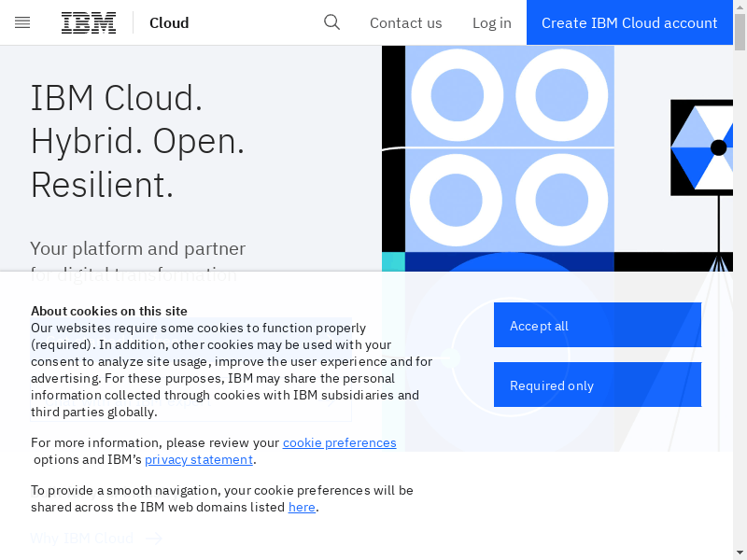Open the hamburger navigation menu

(x=22, y=22)
